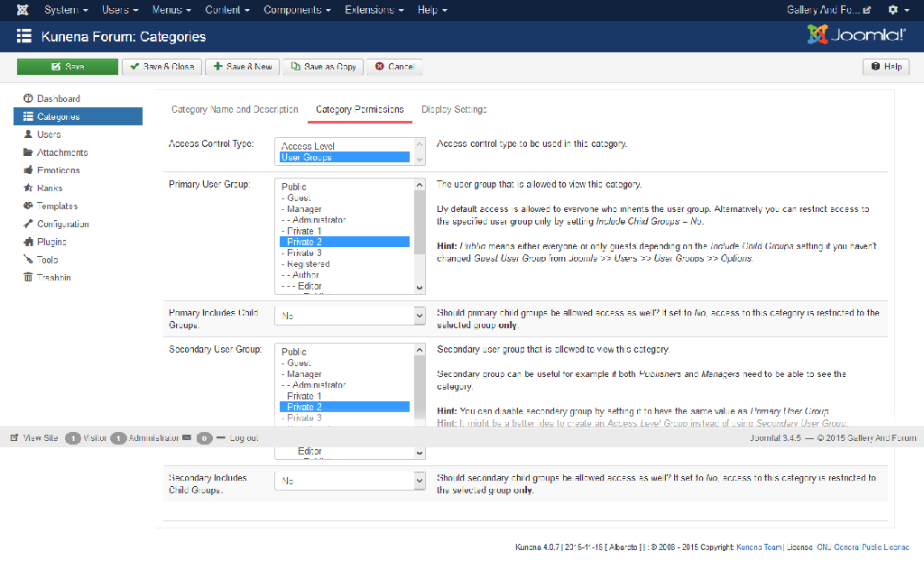Open Gallery And Forum site link
The width and height of the screenshot is (924, 588).
828,10
